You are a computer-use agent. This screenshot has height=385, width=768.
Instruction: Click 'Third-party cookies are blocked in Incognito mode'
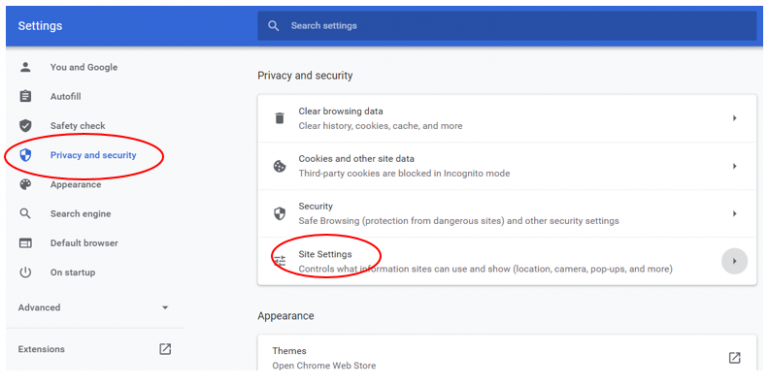click(404, 173)
